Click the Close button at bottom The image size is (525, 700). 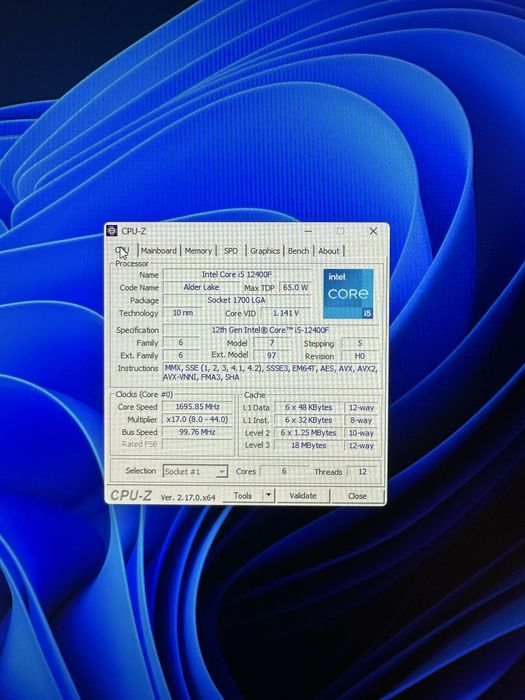[x=358, y=496]
